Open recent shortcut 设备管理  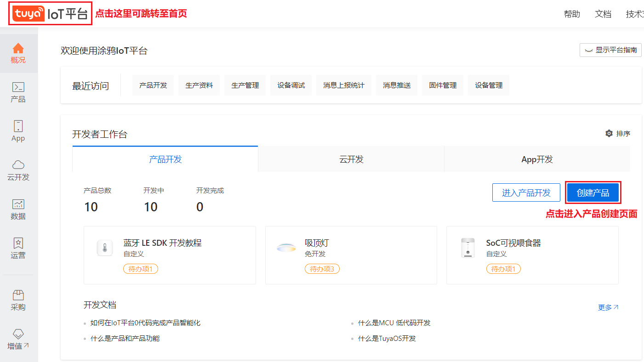(489, 85)
